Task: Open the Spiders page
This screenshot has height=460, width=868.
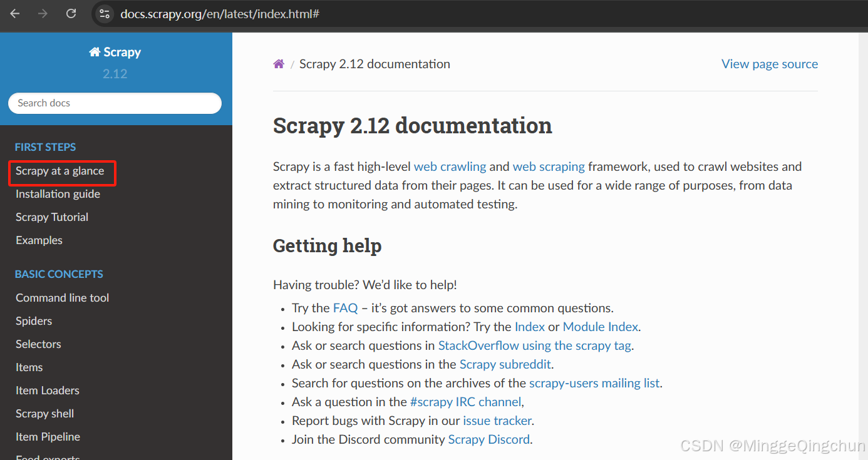Action: pos(34,321)
